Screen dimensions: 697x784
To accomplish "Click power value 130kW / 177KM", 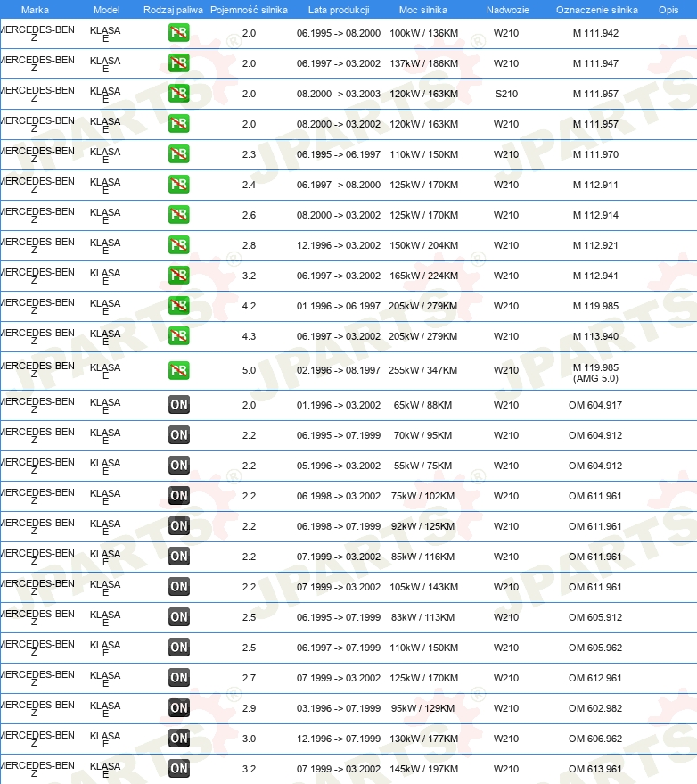I will point(423,739).
